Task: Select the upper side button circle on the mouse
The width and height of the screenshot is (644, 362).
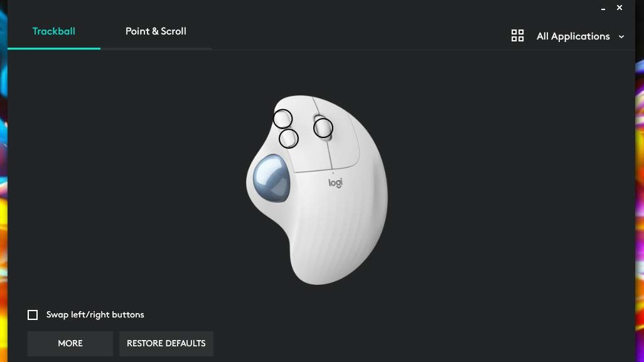Action: (282, 119)
